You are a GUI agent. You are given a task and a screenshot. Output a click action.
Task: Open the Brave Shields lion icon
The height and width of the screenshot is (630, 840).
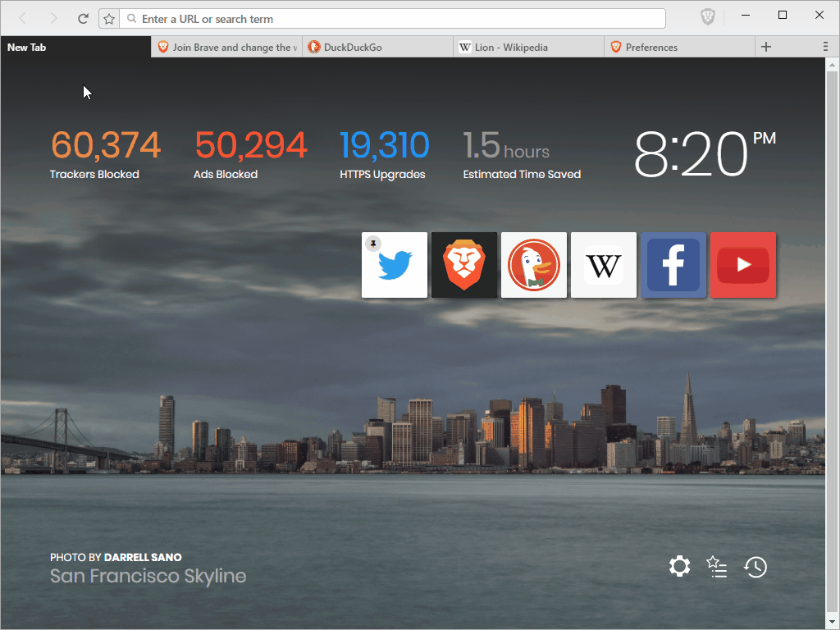[x=708, y=17]
